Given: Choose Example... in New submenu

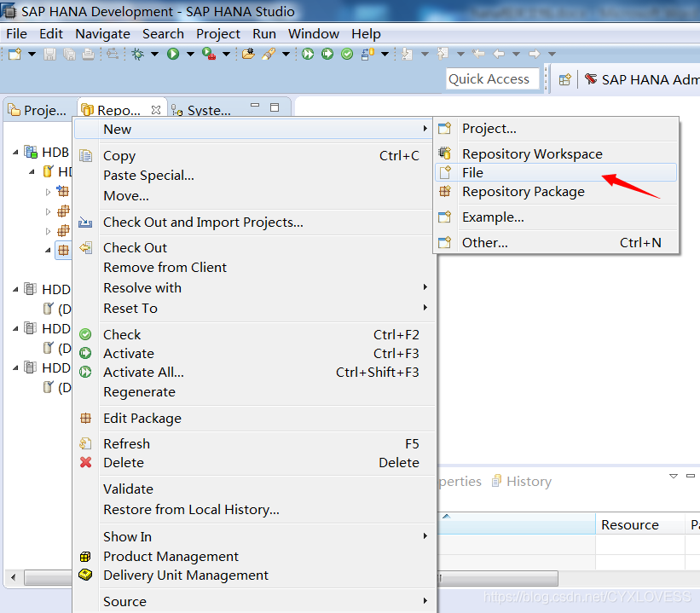Looking at the screenshot, I should coord(556,217).
